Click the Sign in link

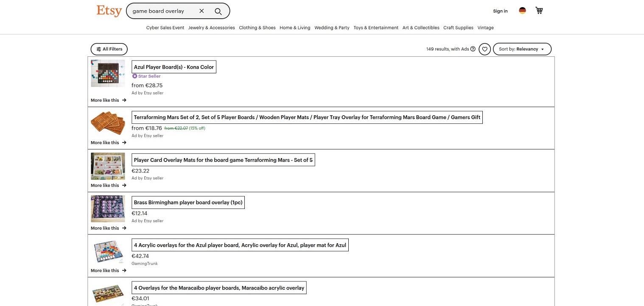point(500,11)
